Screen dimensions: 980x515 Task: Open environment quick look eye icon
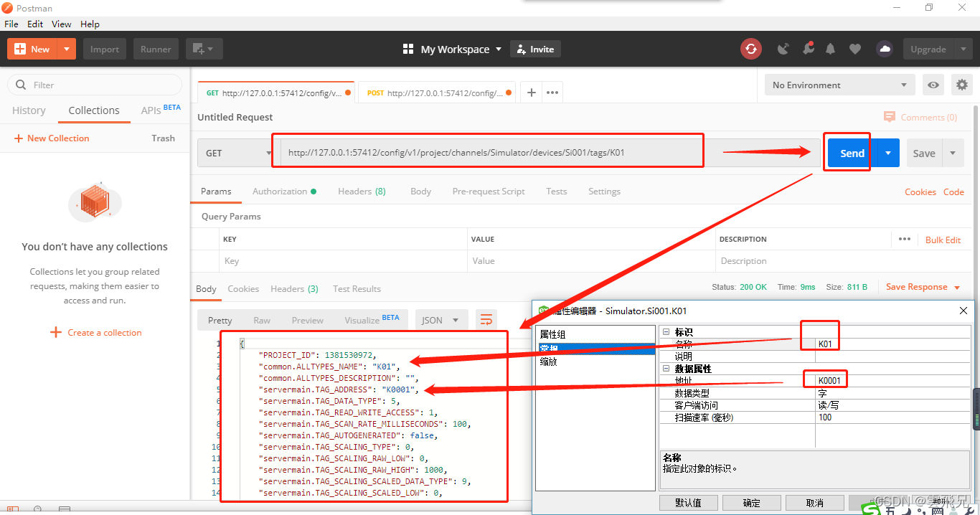(x=933, y=85)
